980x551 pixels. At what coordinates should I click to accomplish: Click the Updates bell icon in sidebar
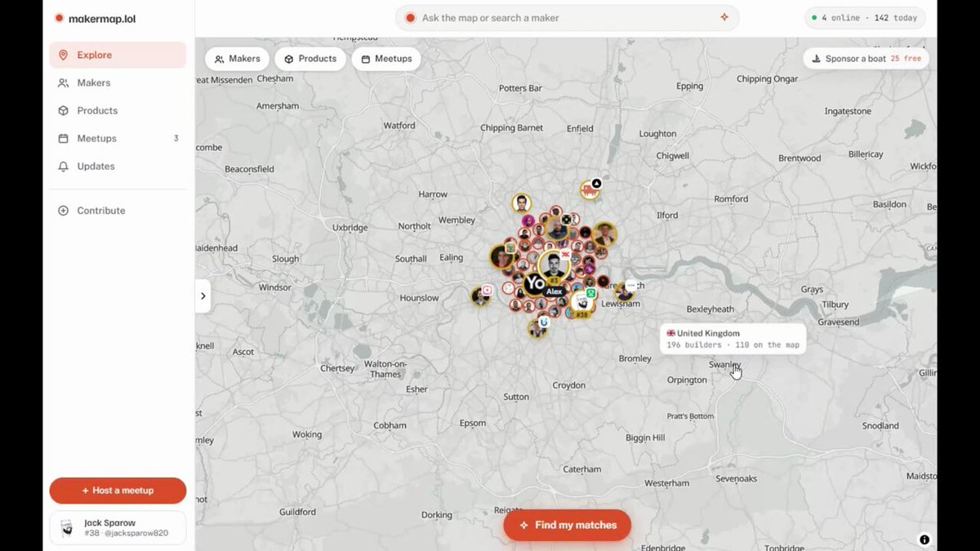(63, 167)
